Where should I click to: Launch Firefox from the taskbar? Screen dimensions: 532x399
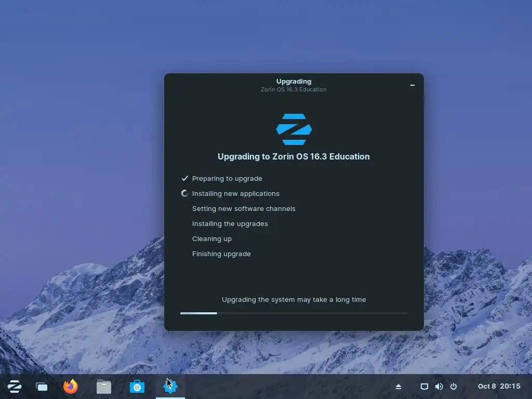71,387
